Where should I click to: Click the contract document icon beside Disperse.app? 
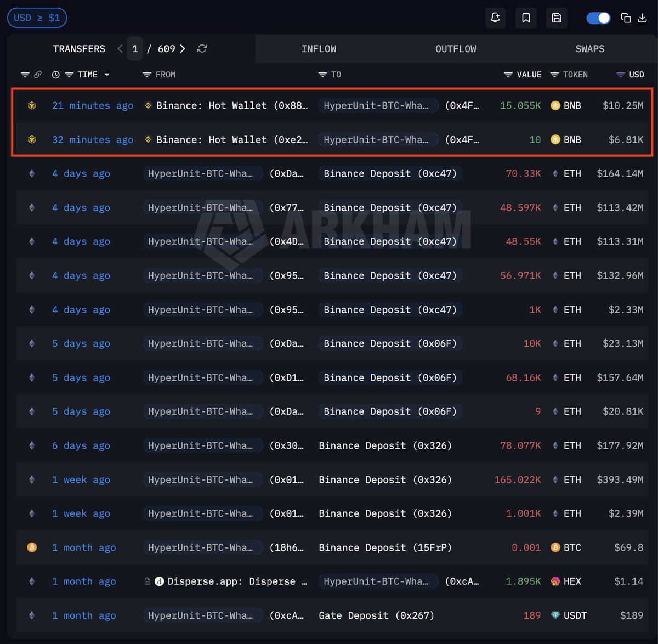coord(147,581)
